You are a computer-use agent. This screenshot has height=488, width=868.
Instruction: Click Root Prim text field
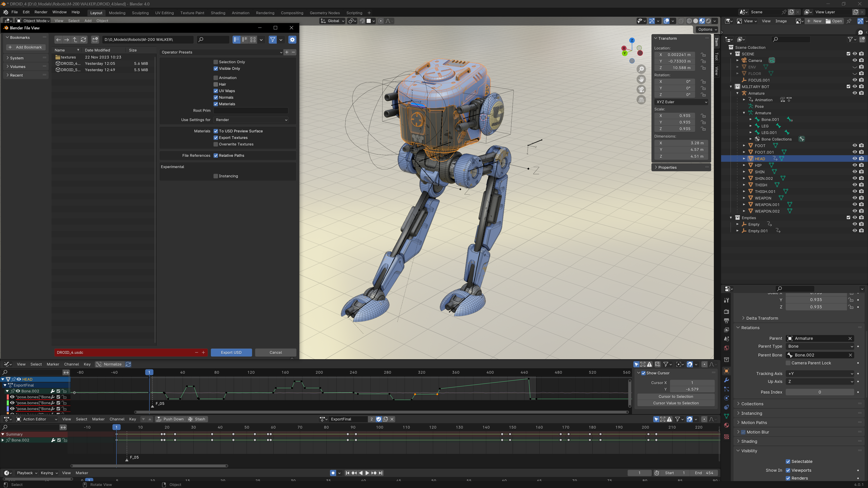tap(251, 110)
